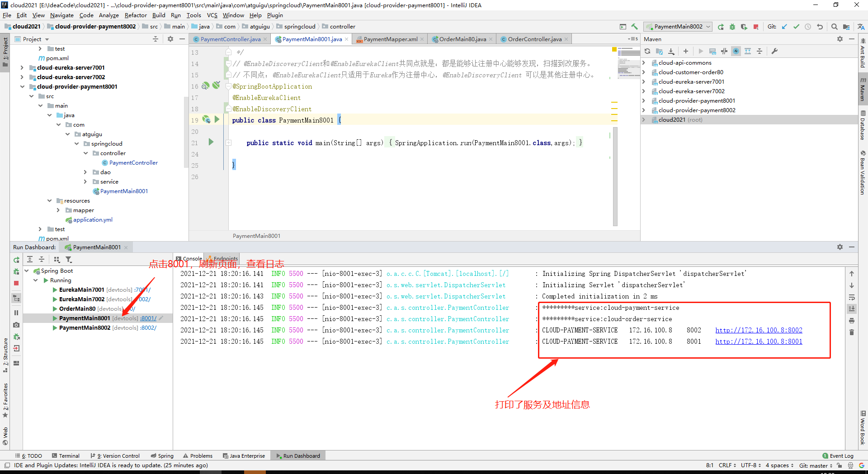Add a Maven project with the plus icon

(x=686, y=51)
